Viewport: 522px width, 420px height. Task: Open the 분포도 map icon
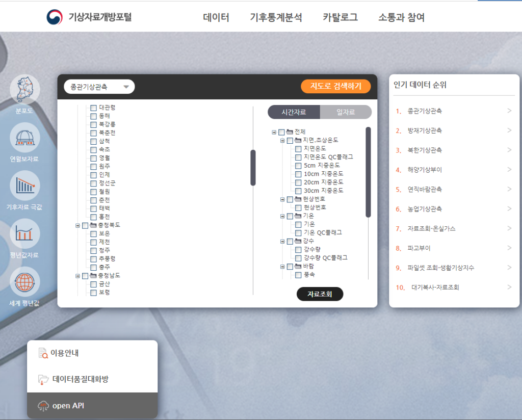[x=25, y=89]
